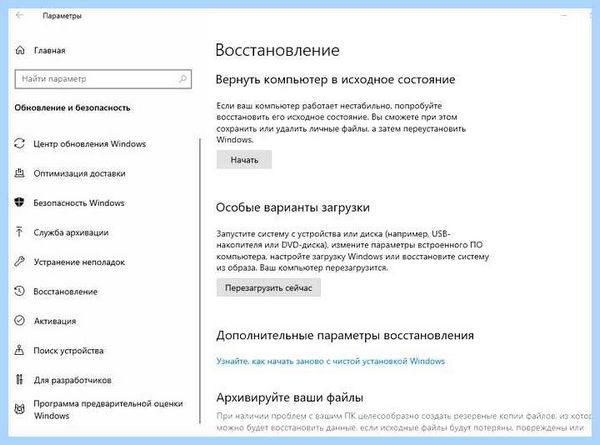Viewport: 600px width, 445px height.
Task: Open link about clean Windows installation
Action: (331, 361)
